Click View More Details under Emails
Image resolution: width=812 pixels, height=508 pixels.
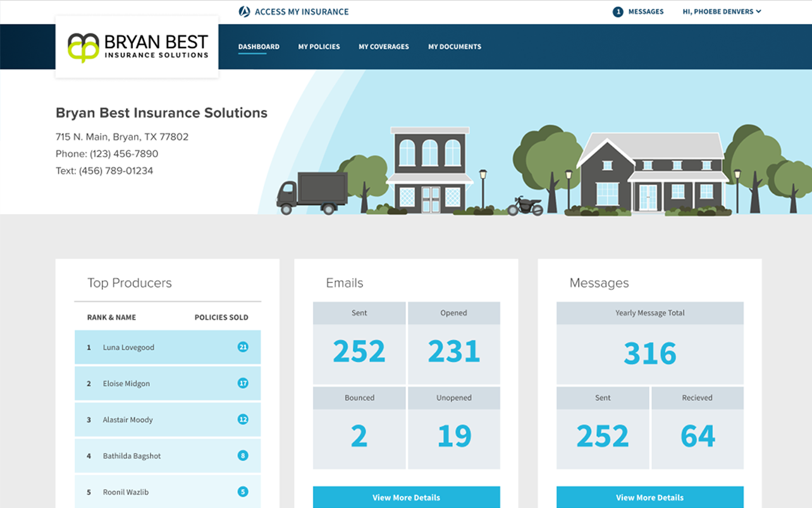click(x=406, y=497)
